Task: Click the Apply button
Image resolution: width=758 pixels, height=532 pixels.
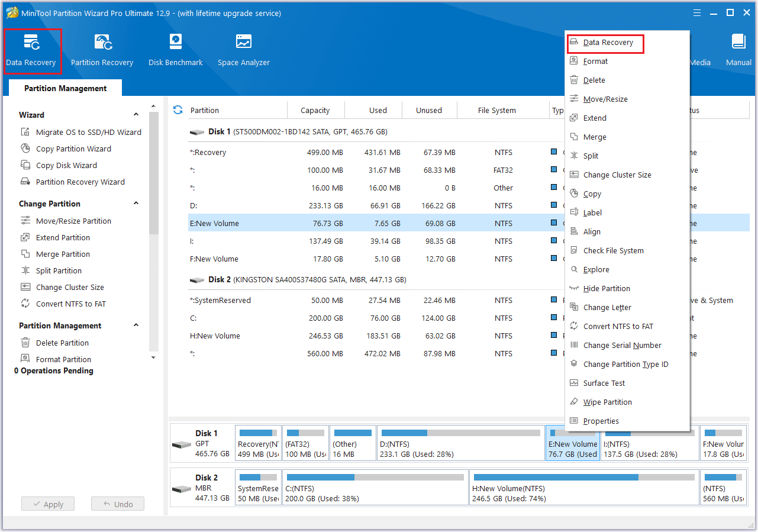Action: point(47,504)
